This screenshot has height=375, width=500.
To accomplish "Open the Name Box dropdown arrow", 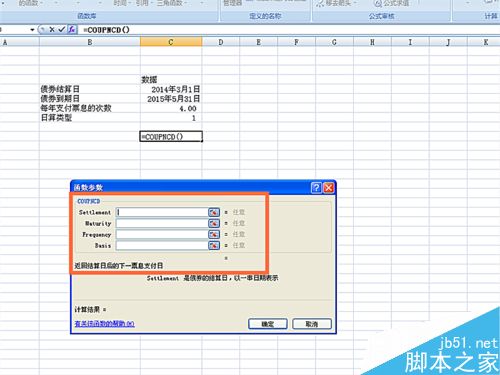I will [32, 30].
